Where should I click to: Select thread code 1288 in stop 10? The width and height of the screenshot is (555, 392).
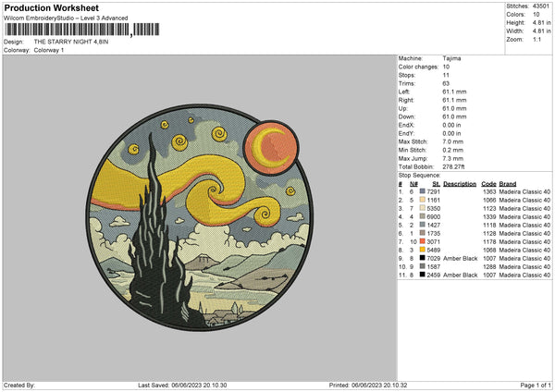click(489, 267)
